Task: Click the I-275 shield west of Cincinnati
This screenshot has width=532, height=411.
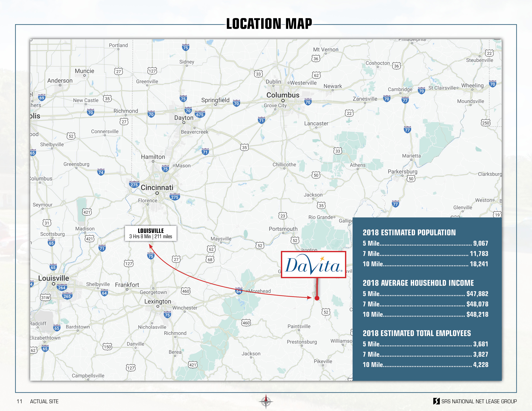Action: pyautogui.click(x=134, y=184)
